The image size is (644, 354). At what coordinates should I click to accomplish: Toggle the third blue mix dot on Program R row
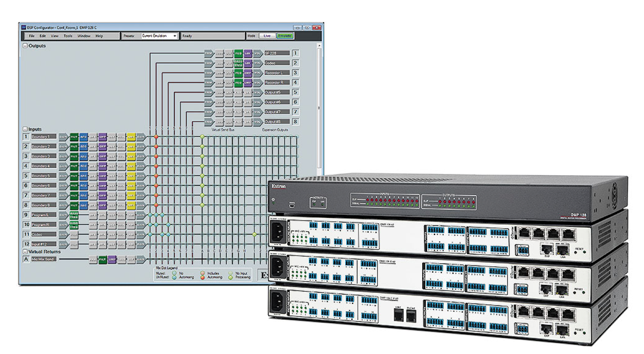tap(168, 225)
